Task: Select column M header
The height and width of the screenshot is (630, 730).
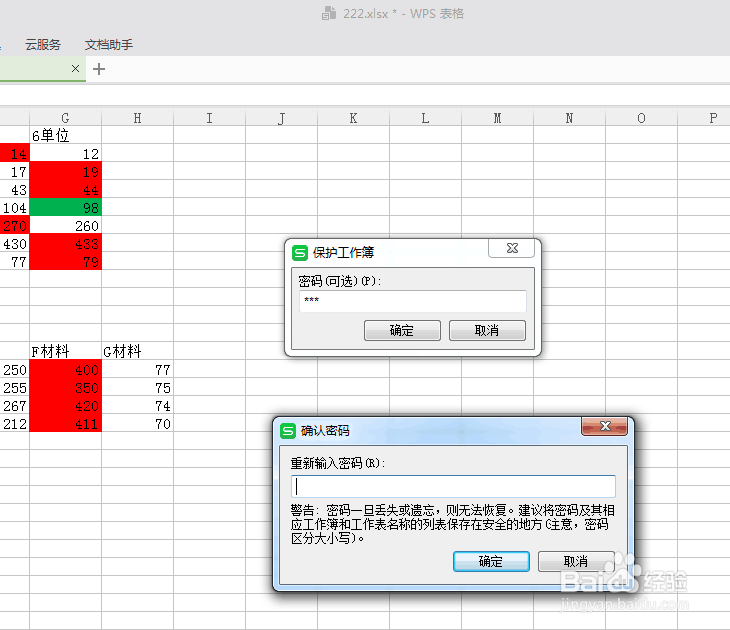Action: [497, 118]
